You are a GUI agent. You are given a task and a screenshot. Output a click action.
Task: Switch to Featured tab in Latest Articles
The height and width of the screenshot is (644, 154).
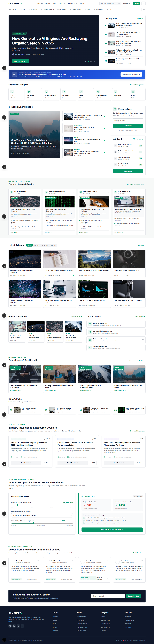(x=45, y=245)
